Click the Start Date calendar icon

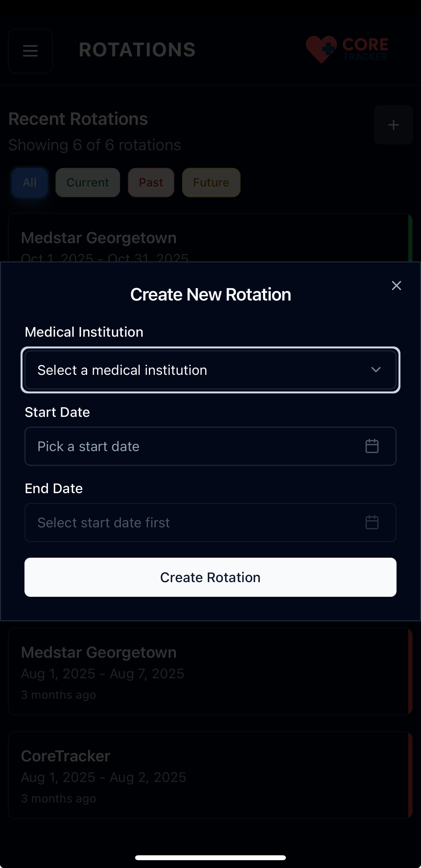coord(372,446)
